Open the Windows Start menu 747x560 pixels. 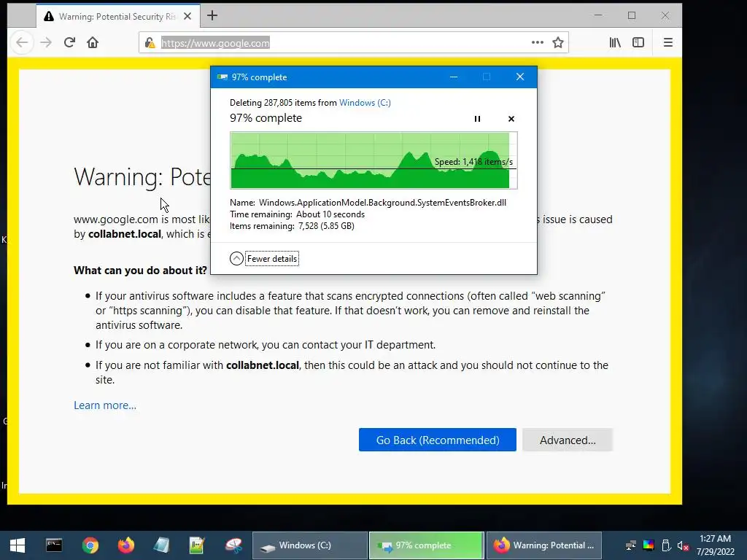point(18,545)
